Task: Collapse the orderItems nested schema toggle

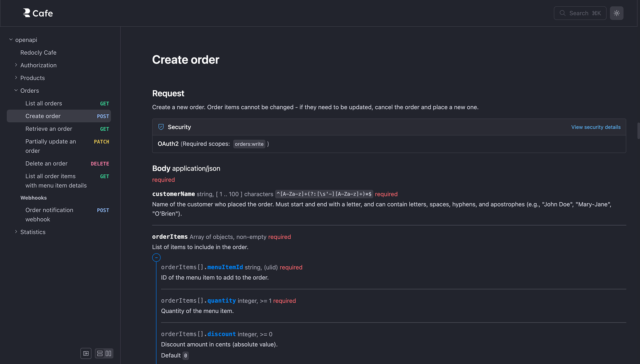Action: (x=156, y=257)
